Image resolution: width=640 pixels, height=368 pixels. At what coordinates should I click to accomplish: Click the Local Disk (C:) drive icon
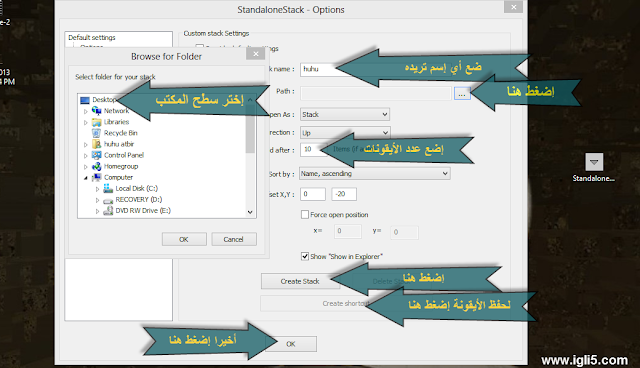click(x=108, y=188)
